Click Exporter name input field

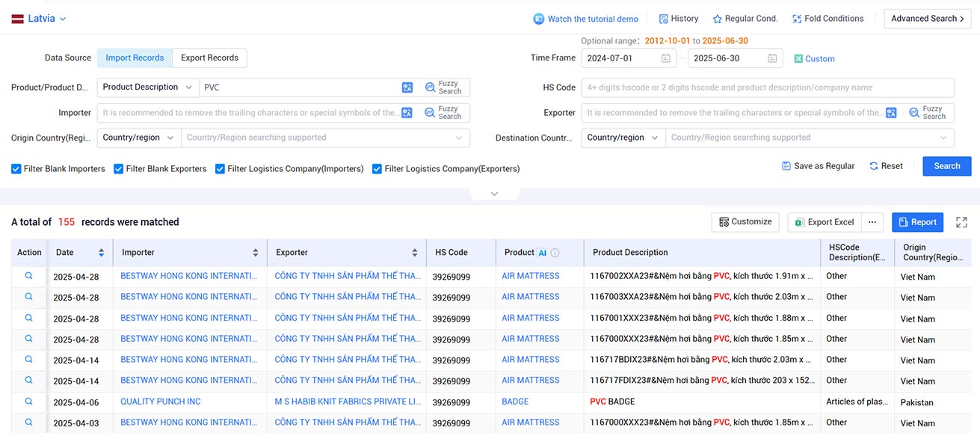[733, 113]
